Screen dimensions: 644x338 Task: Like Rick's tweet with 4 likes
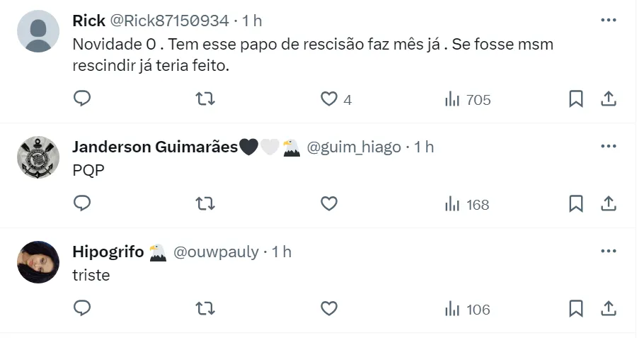[329, 99]
